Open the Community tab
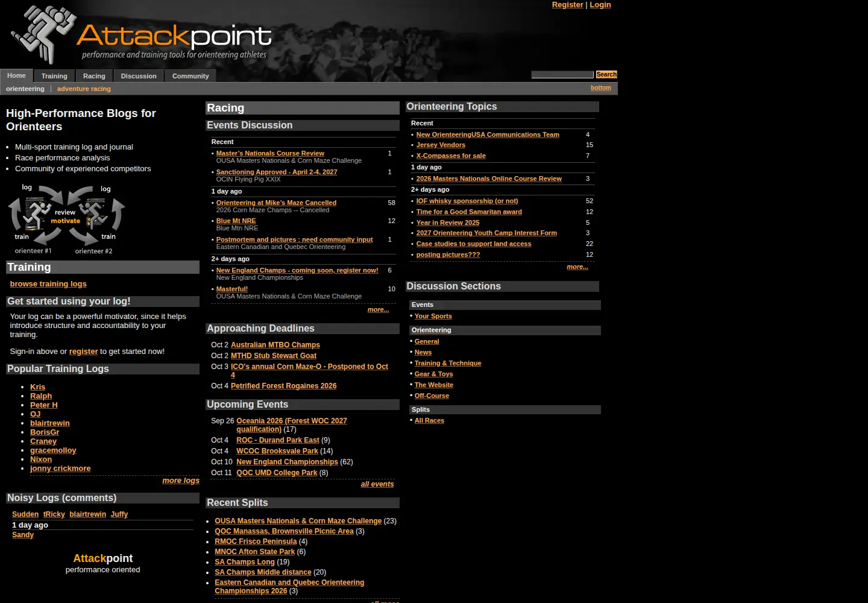The width and height of the screenshot is (868, 603). (190, 76)
